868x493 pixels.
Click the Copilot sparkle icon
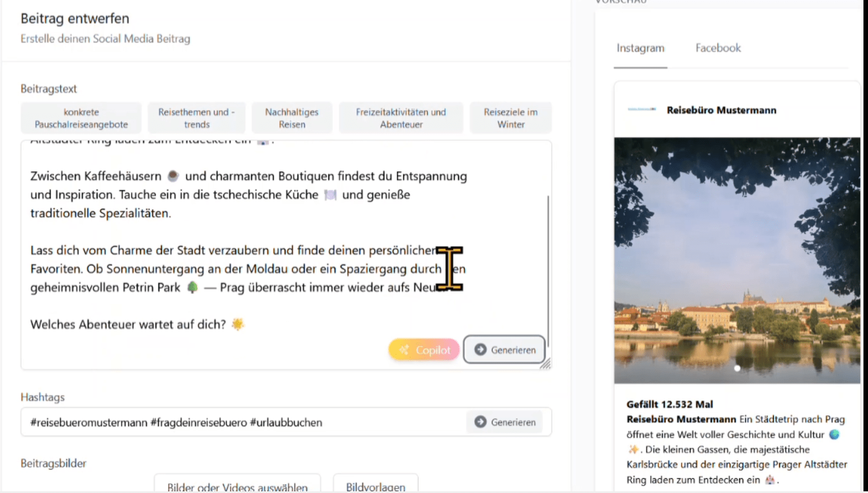tap(404, 350)
